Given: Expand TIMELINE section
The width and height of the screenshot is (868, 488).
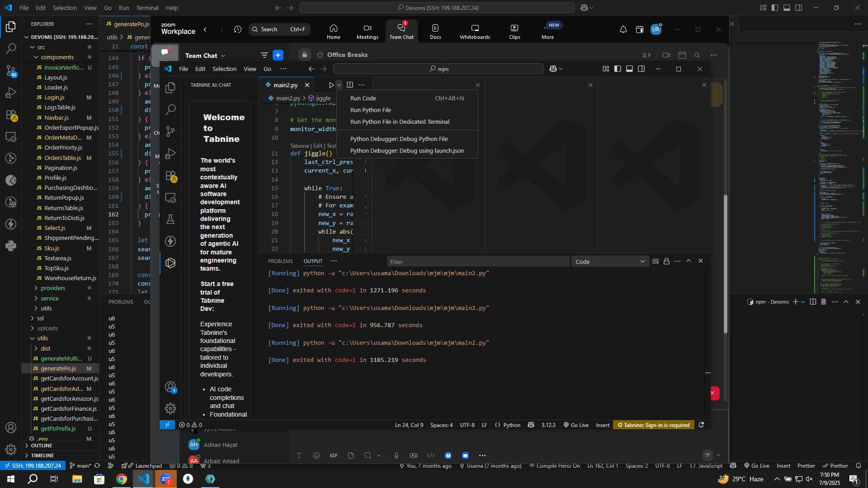Looking at the screenshot, I should coord(42,455).
